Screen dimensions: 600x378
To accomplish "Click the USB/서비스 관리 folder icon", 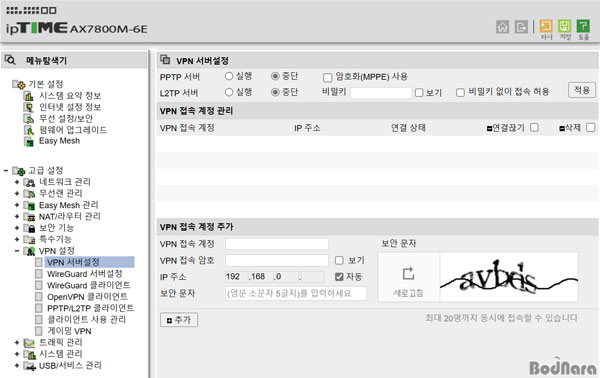I will pyautogui.click(x=29, y=366).
